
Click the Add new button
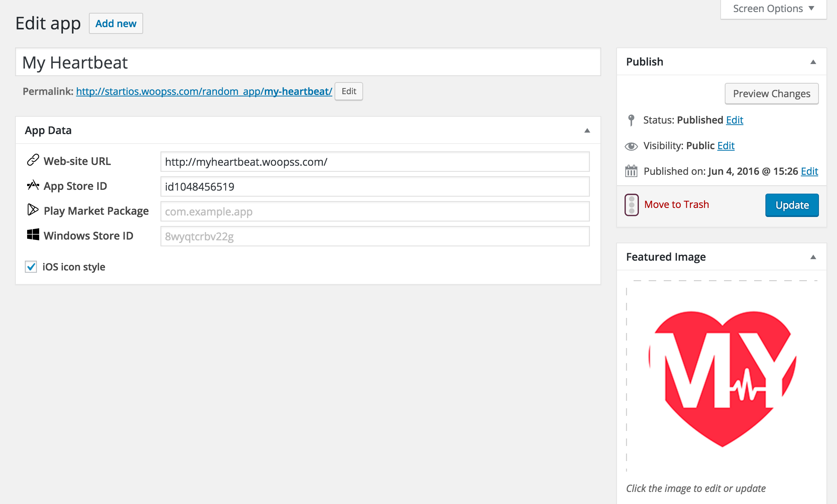tap(116, 23)
